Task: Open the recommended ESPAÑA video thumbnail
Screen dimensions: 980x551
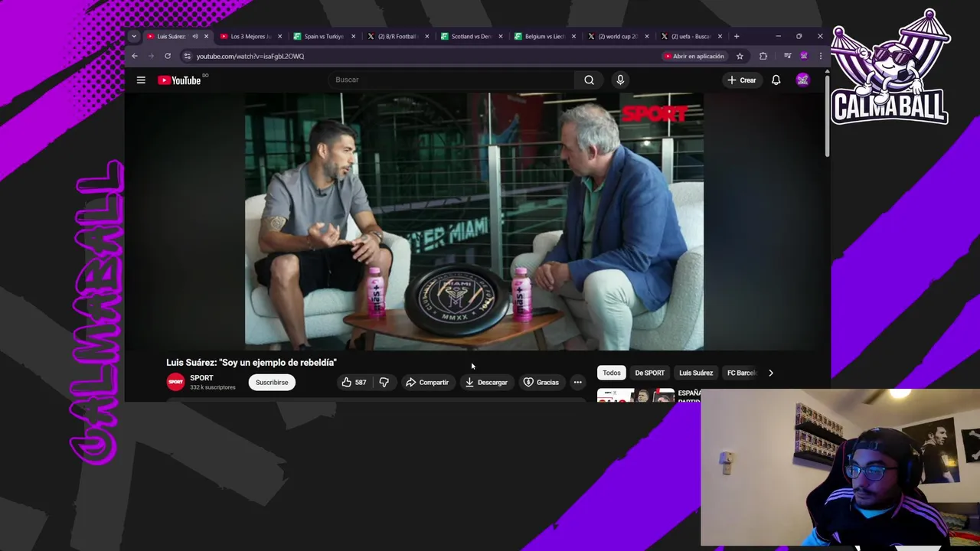Action: (635, 396)
